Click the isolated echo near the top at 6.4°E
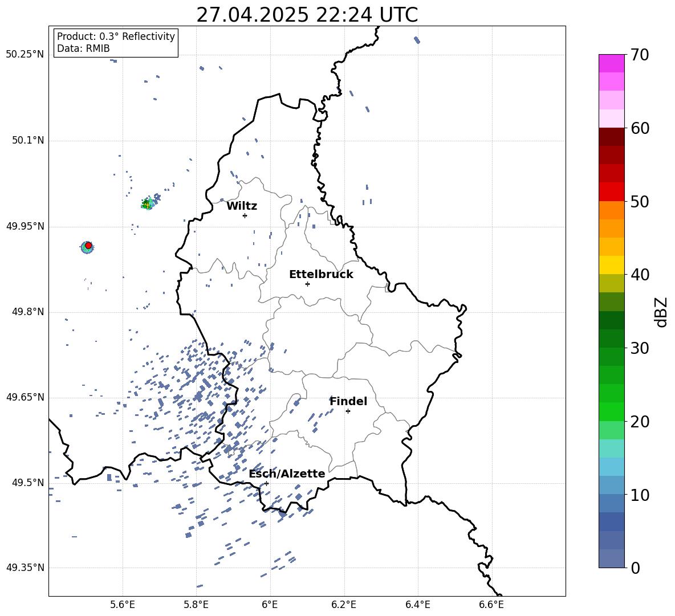 click(x=417, y=40)
